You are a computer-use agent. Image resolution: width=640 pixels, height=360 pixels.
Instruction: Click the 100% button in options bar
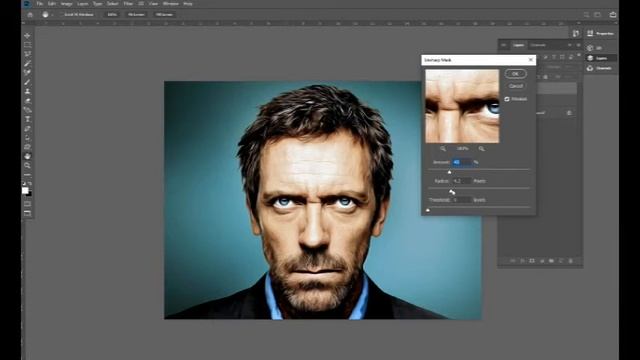point(112,15)
